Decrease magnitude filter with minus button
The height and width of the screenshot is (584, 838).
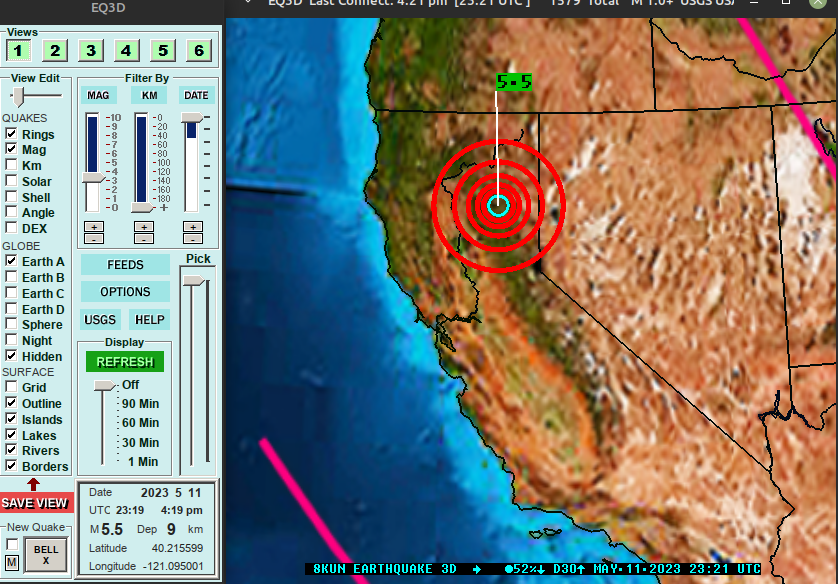[94, 238]
